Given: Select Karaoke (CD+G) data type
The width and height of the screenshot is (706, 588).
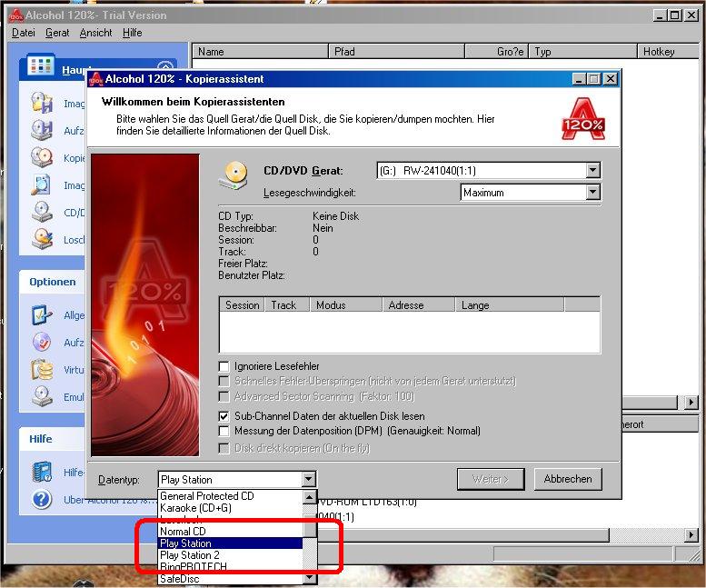Looking at the screenshot, I should pos(231,508).
